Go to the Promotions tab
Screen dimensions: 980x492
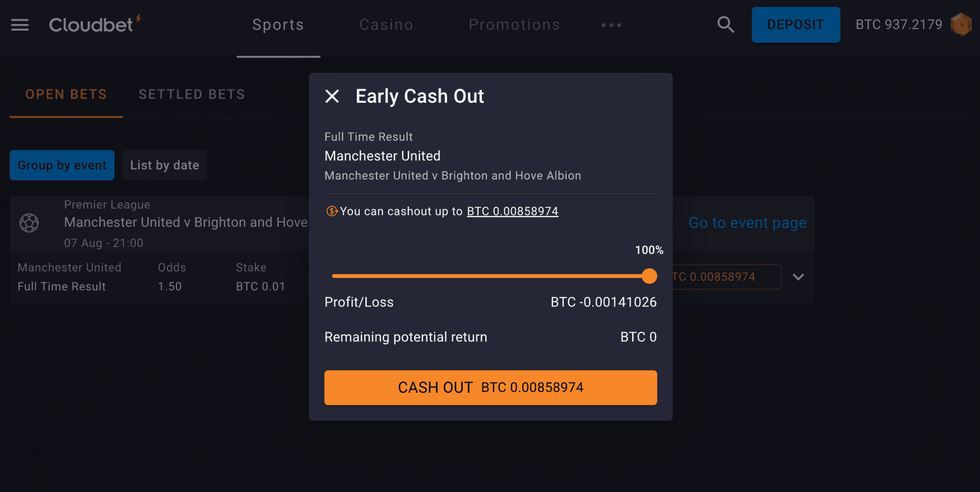514,25
